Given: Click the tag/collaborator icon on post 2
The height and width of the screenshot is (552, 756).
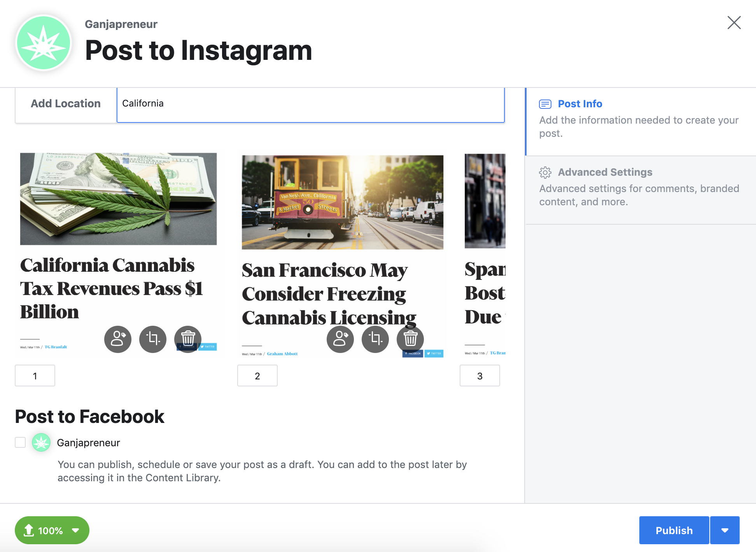Looking at the screenshot, I should point(340,339).
